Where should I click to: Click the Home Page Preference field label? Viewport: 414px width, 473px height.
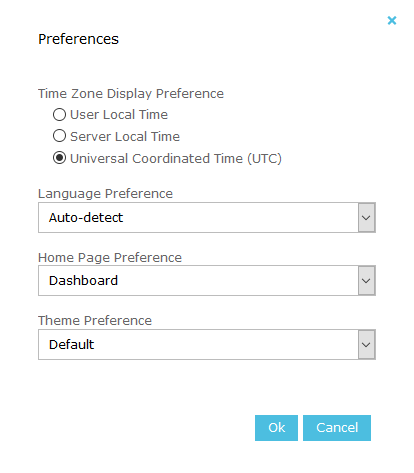pyautogui.click(x=110, y=258)
